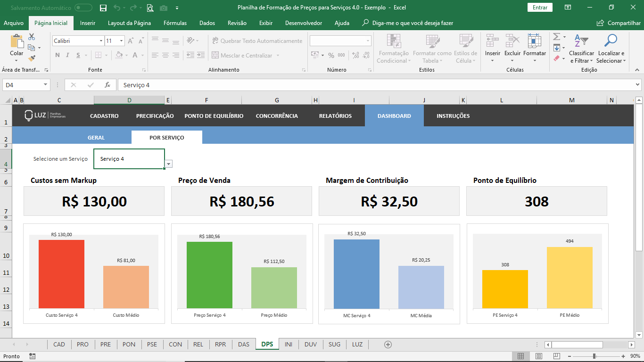Expand the number format dropdown
Screen dimensions: 644x362
368,41
